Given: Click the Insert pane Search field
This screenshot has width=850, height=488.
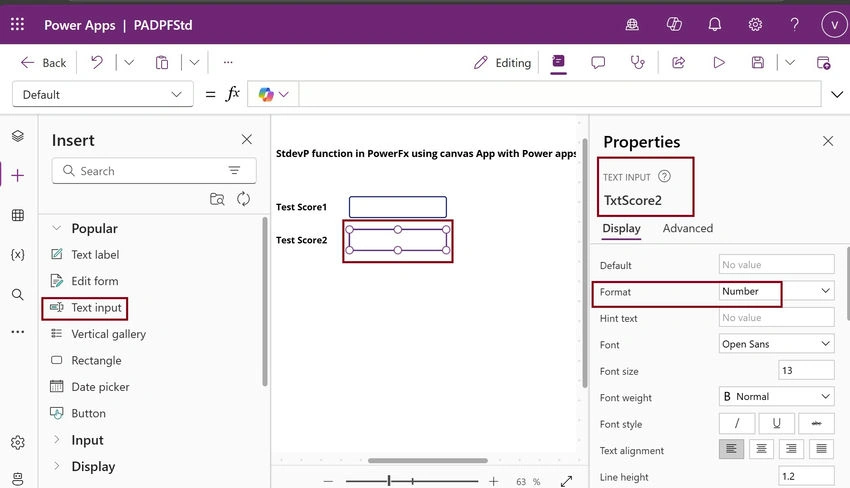Looking at the screenshot, I should [x=154, y=171].
